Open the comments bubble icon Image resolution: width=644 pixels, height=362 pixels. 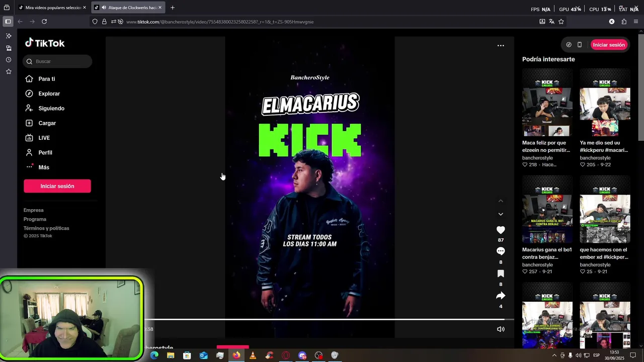click(501, 251)
